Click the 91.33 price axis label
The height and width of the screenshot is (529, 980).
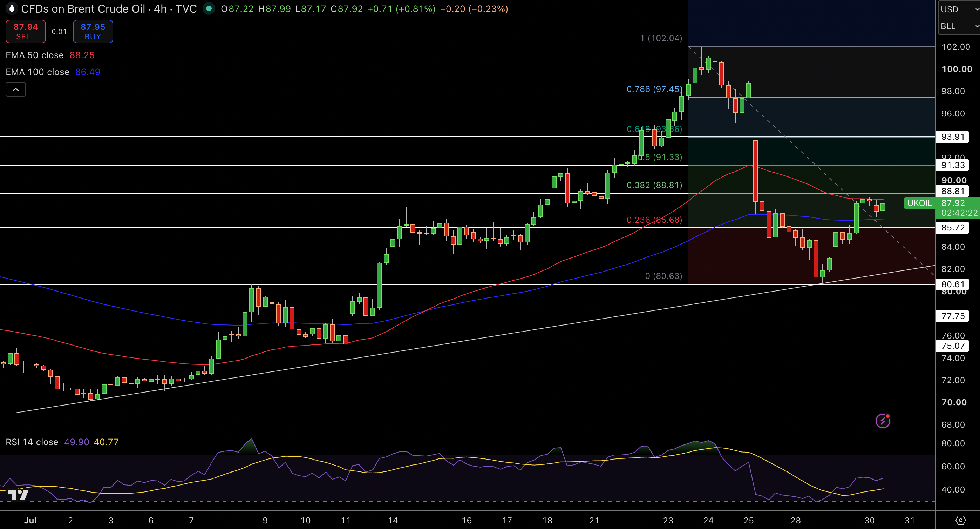(x=953, y=165)
